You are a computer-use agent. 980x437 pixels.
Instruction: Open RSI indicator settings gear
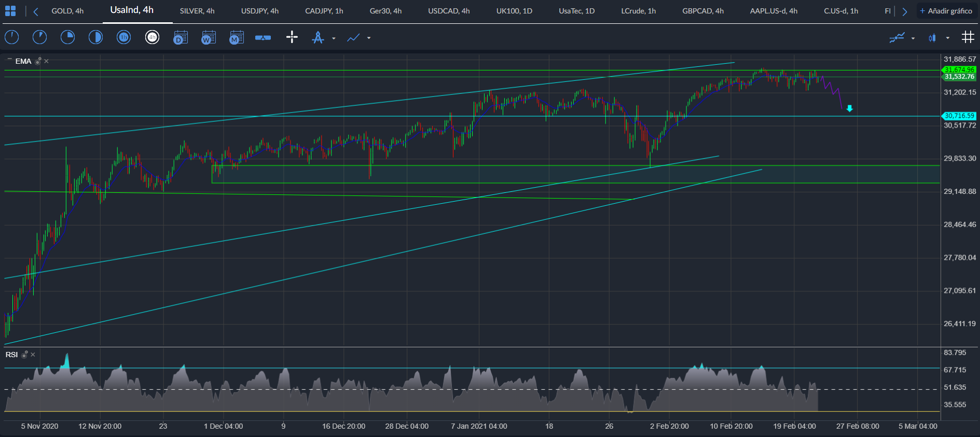[24, 355]
